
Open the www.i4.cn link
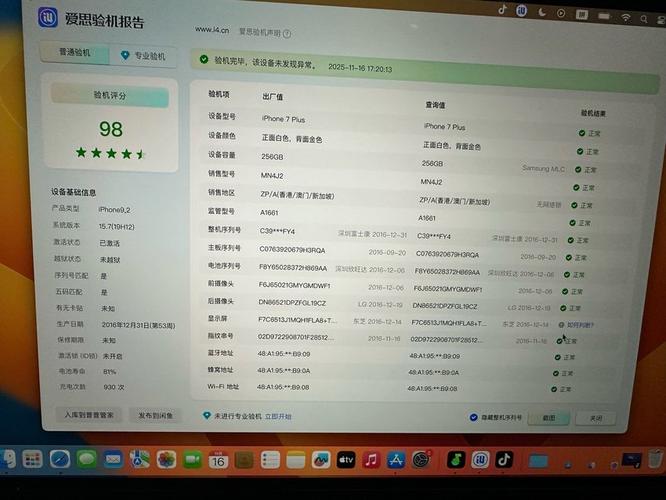[x=212, y=30]
